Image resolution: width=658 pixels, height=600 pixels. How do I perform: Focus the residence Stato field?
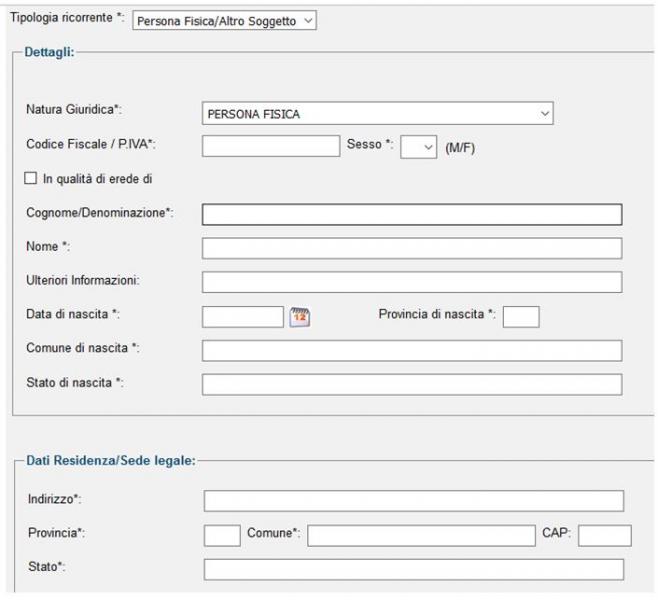pyautogui.click(x=414, y=570)
